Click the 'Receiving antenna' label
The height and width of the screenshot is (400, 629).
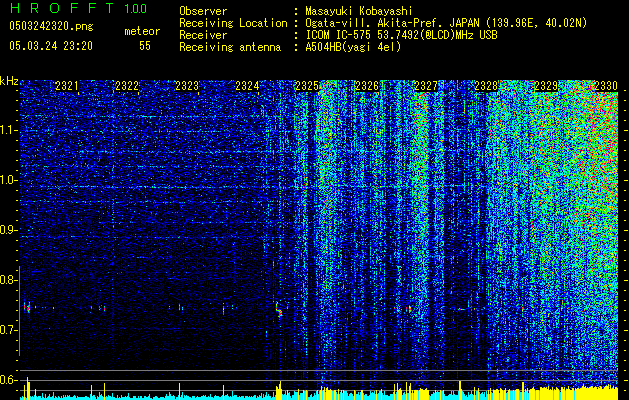tap(230, 47)
